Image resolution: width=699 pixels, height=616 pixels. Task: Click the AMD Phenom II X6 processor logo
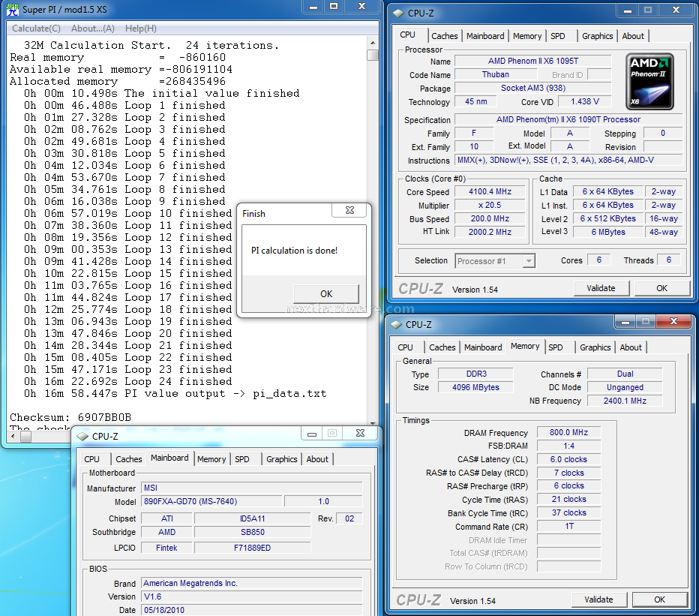click(x=649, y=82)
